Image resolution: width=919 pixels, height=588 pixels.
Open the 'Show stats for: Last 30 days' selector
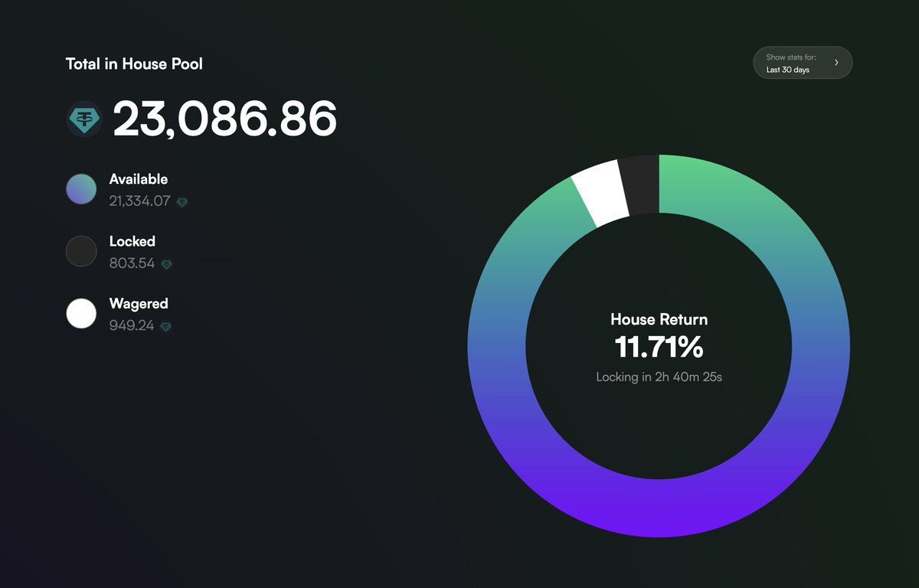tap(803, 63)
